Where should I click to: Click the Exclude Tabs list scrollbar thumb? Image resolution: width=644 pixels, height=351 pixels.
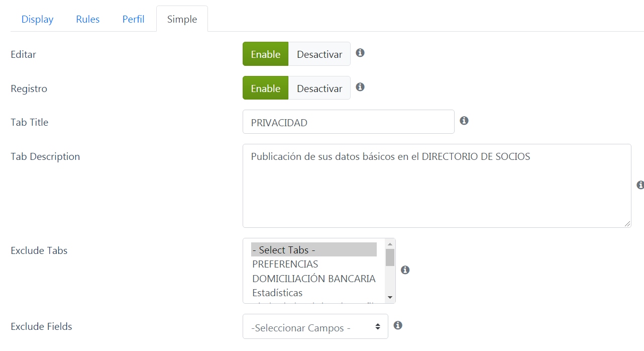click(390, 257)
